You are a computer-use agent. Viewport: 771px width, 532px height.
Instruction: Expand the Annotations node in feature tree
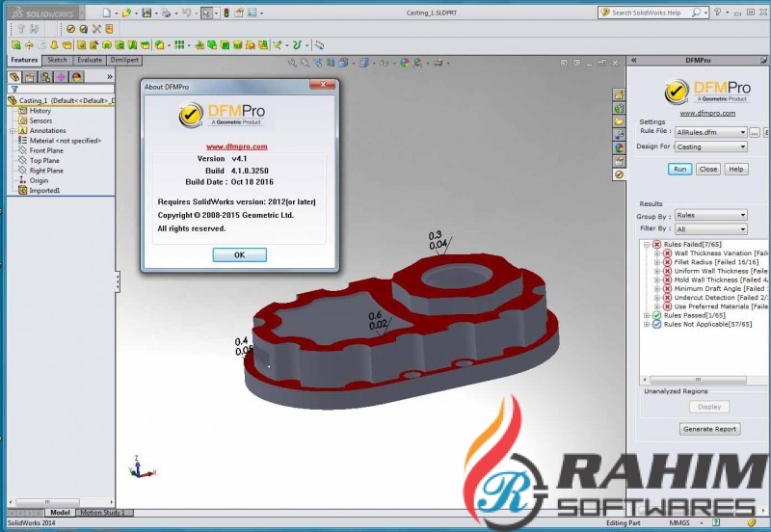pos(13,131)
